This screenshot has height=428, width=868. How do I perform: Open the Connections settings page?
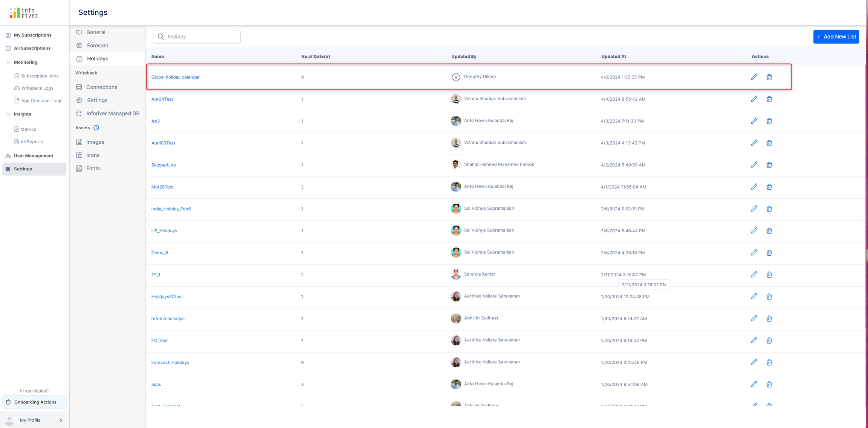pos(101,87)
